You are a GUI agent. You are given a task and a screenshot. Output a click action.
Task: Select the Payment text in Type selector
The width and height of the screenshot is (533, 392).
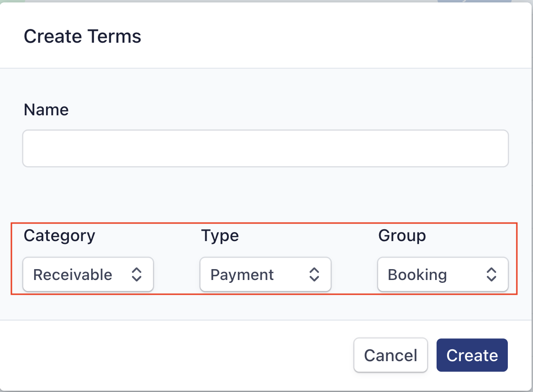click(x=242, y=275)
